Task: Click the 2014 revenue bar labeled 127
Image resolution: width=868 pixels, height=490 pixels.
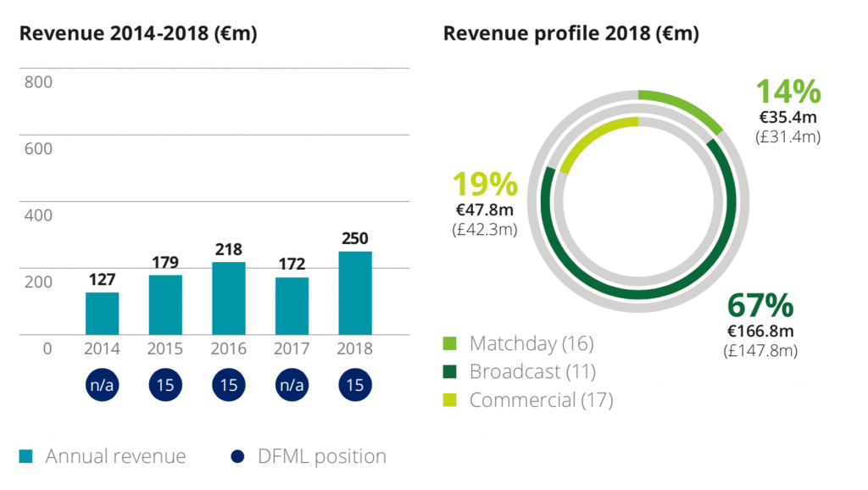Action: point(102,314)
